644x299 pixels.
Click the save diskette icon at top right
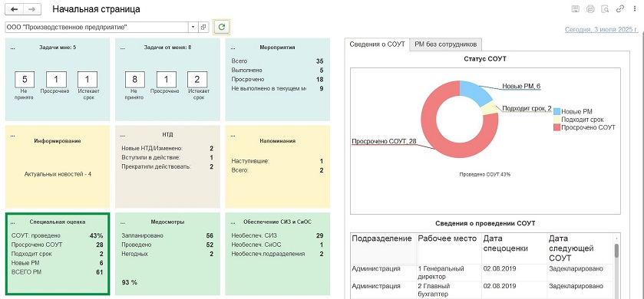click(x=576, y=9)
